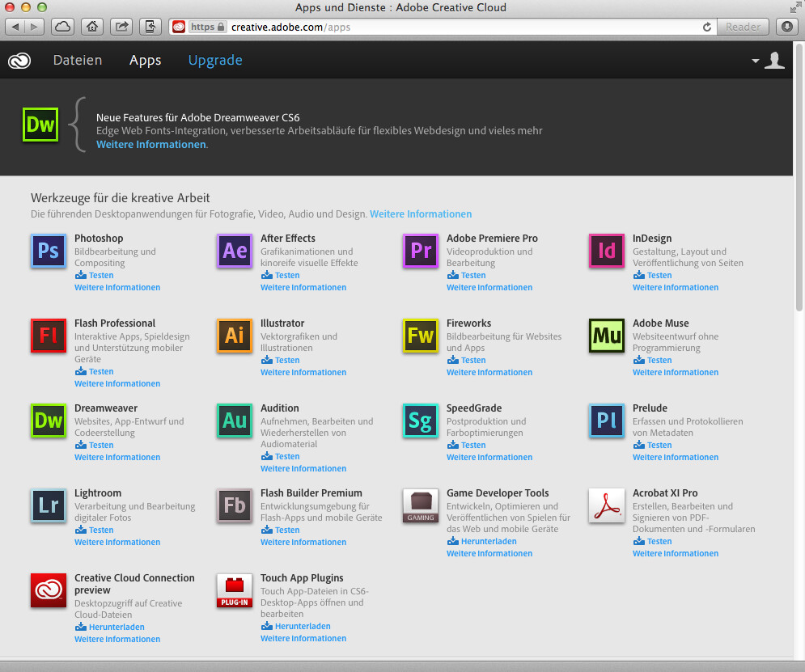Select the Fireworks app icon

click(x=420, y=336)
